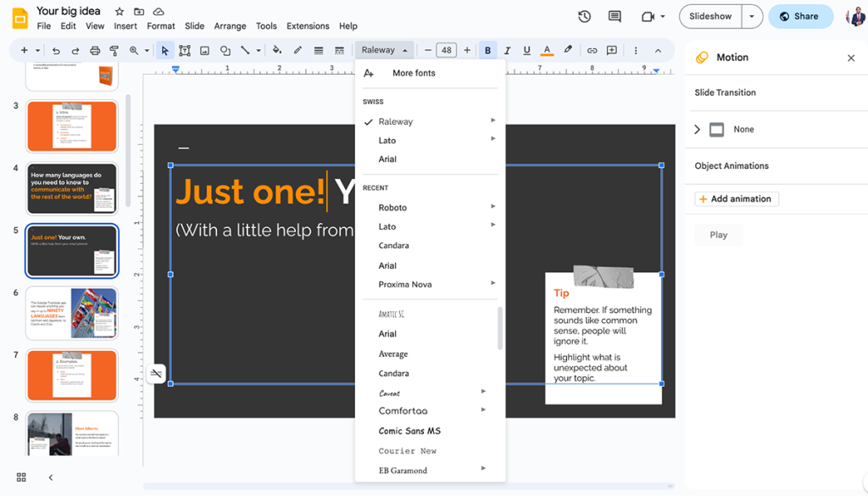
Task: Expand Raleway font style options
Action: tap(492, 121)
